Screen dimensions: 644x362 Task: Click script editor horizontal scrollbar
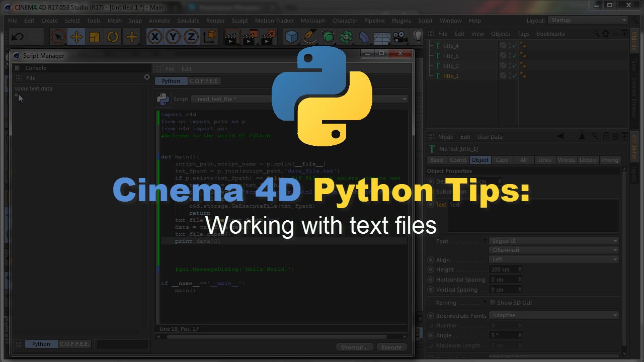277,337
